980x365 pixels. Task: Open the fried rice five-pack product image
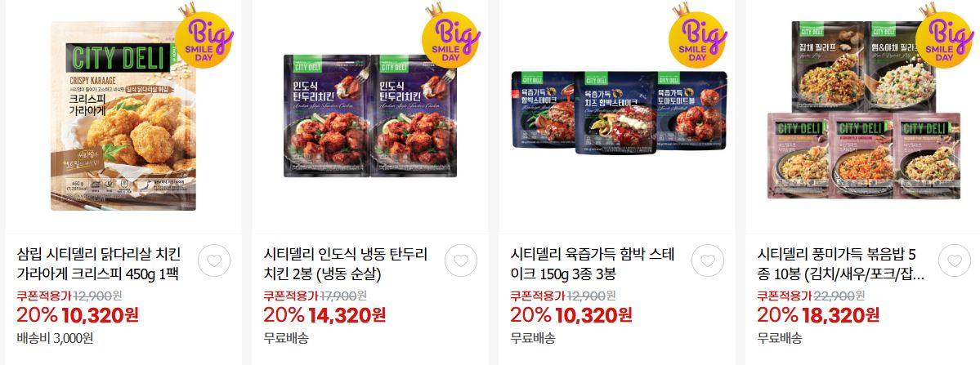click(865, 109)
